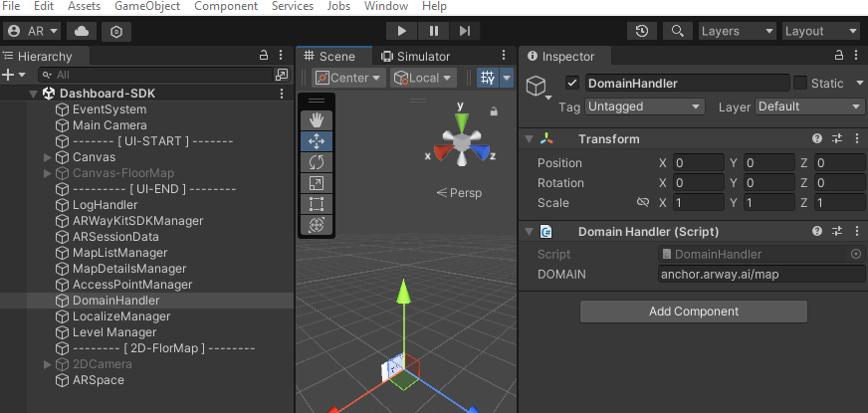Select the Rotate tool in Scene
This screenshot has width=868, height=413.
coord(317,162)
